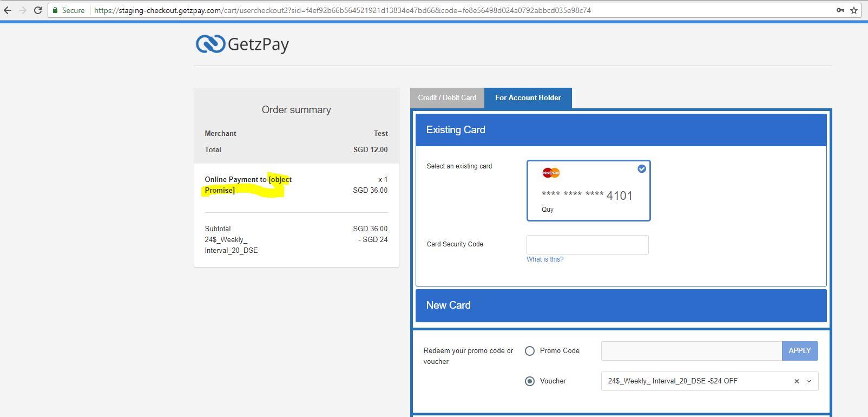Viewport: 868px width, 417px height.
Task: Click the GetzPay logo
Action: [x=242, y=44]
